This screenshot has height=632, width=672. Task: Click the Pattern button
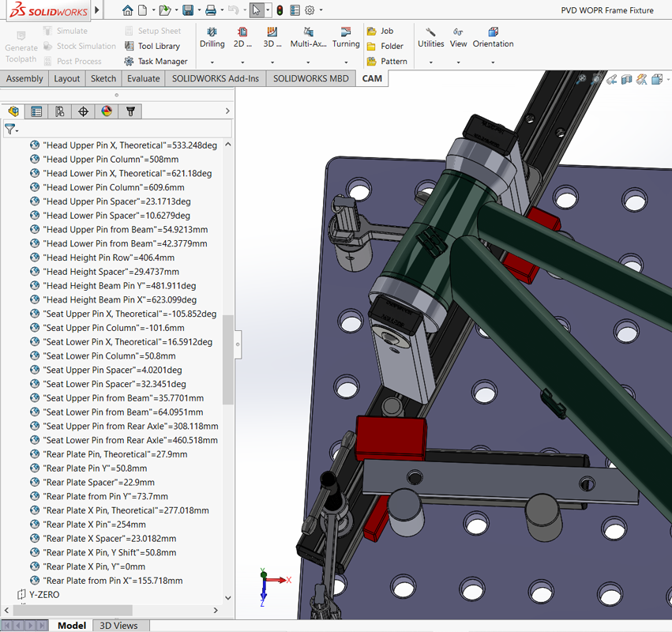(387, 61)
